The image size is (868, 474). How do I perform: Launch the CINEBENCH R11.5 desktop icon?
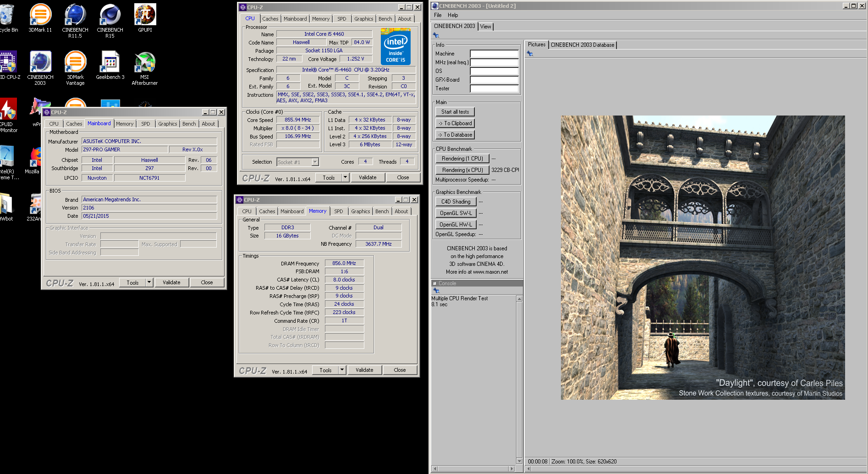[x=75, y=21]
